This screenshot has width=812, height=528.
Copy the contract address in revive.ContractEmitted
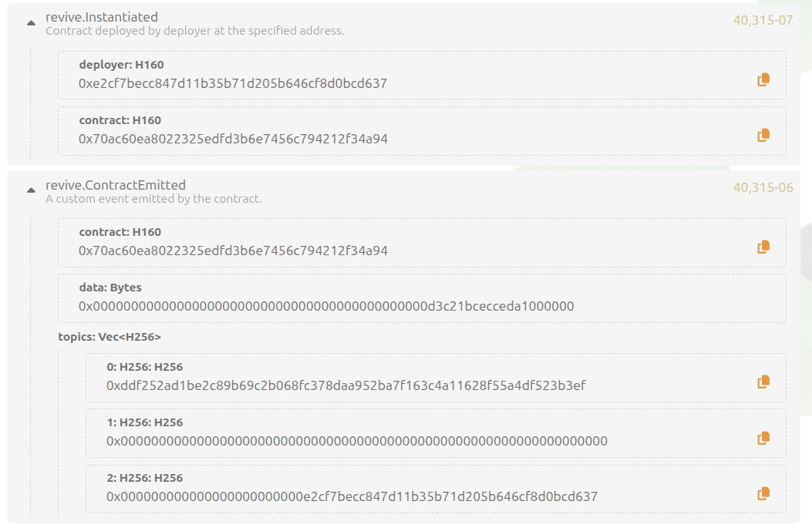click(763, 247)
